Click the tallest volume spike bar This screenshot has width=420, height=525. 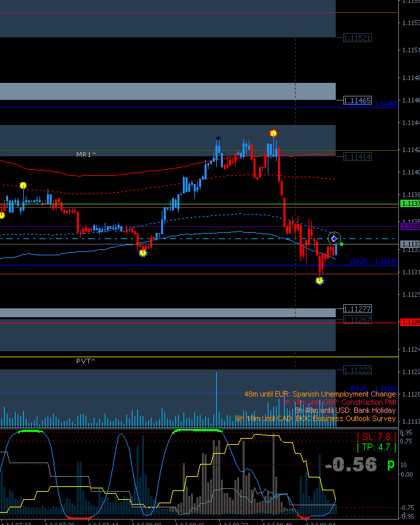click(216, 399)
